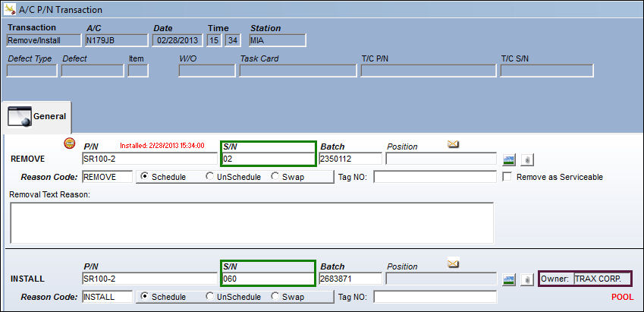Click the Item field

coord(138,71)
